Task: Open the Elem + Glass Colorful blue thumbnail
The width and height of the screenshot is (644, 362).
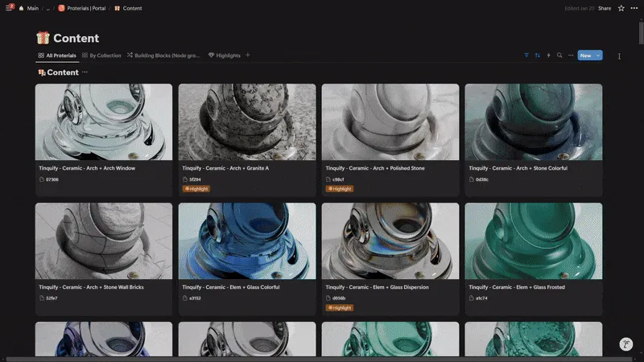Action: coord(247,241)
